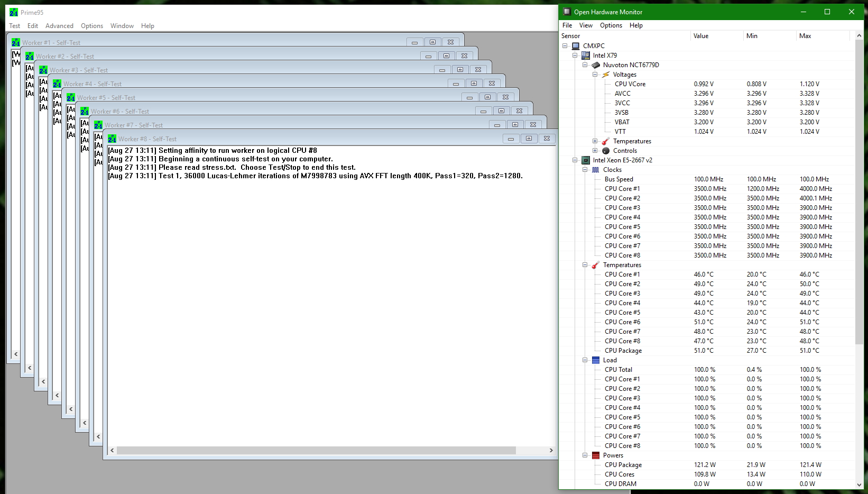Viewport: 868px width, 494px height.
Task: Click the Intel Xeon E5-2667 v2 CPU icon
Action: [x=586, y=160]
